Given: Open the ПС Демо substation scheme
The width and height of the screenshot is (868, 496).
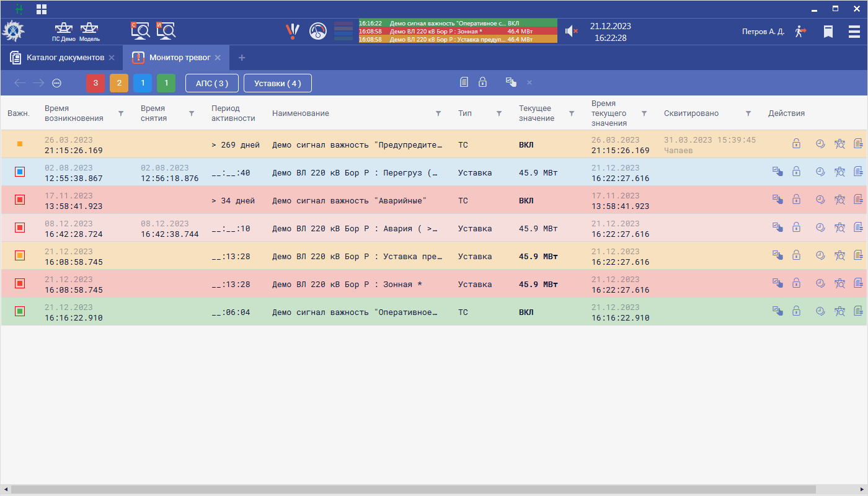Looking at the screenshot, I should tap(63, 30).
